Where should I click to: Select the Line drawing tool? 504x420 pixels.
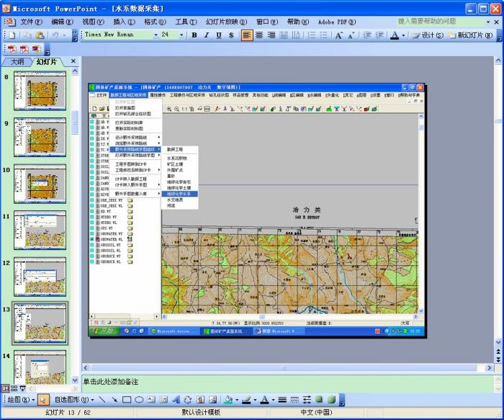point(102,399)
